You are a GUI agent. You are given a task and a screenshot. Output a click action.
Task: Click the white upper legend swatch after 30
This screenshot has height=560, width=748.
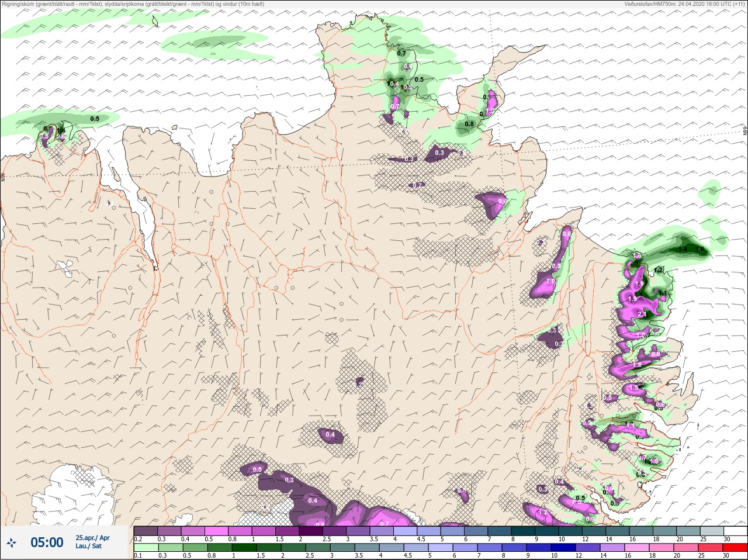(736, 531)
